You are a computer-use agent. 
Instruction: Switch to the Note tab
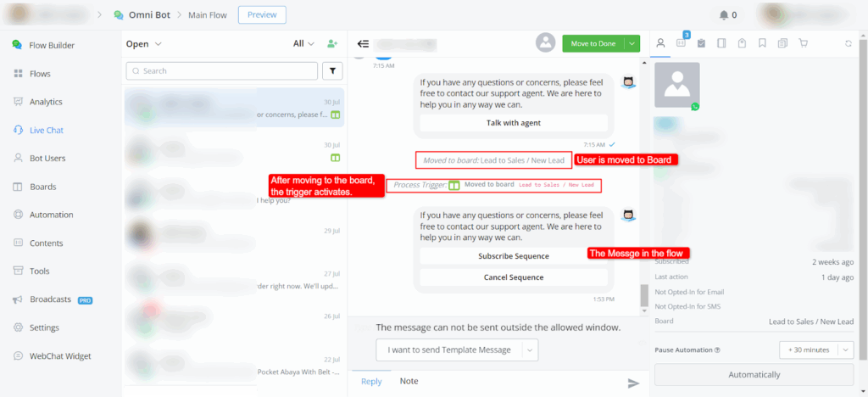click(x=409, y=381)
